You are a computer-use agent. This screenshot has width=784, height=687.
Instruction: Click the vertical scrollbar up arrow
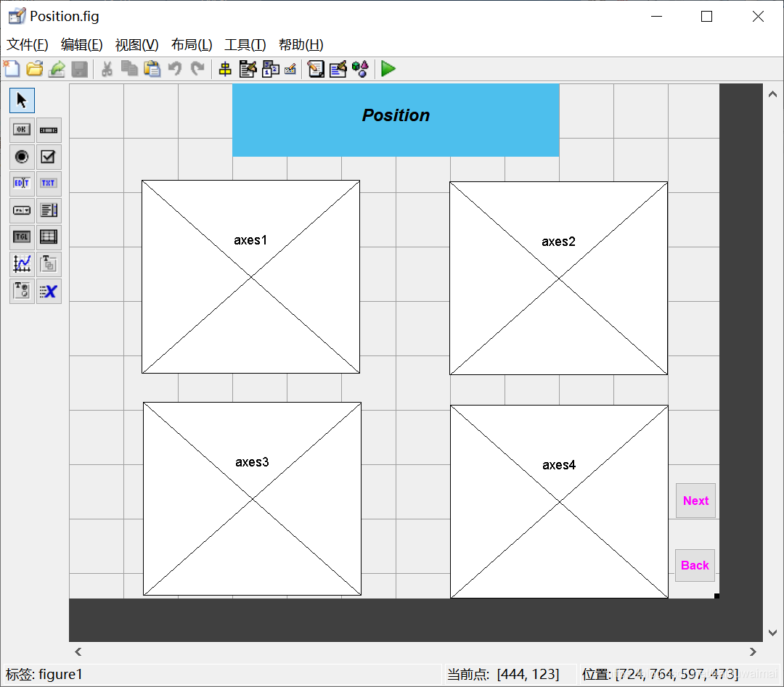click(772, 94)
